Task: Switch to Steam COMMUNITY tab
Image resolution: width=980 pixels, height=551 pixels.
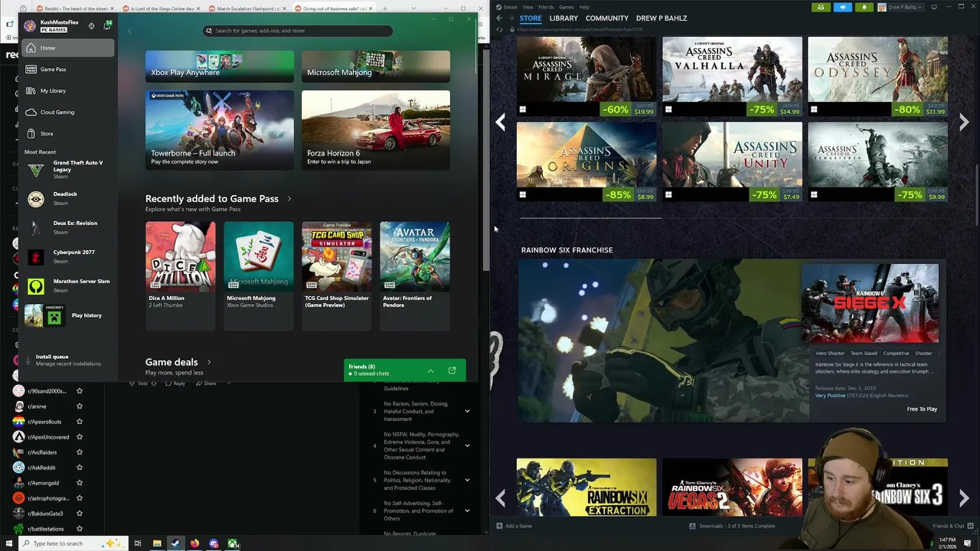Action: (606, 18)
